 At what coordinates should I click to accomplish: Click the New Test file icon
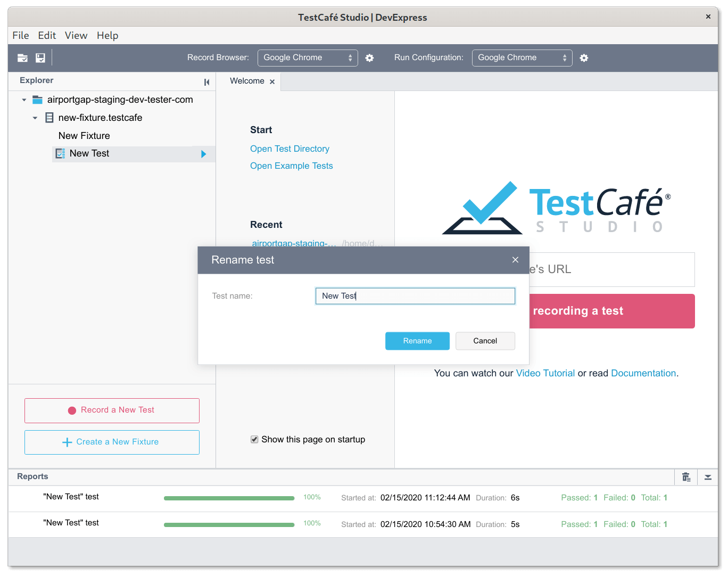(x=61, y=154)
